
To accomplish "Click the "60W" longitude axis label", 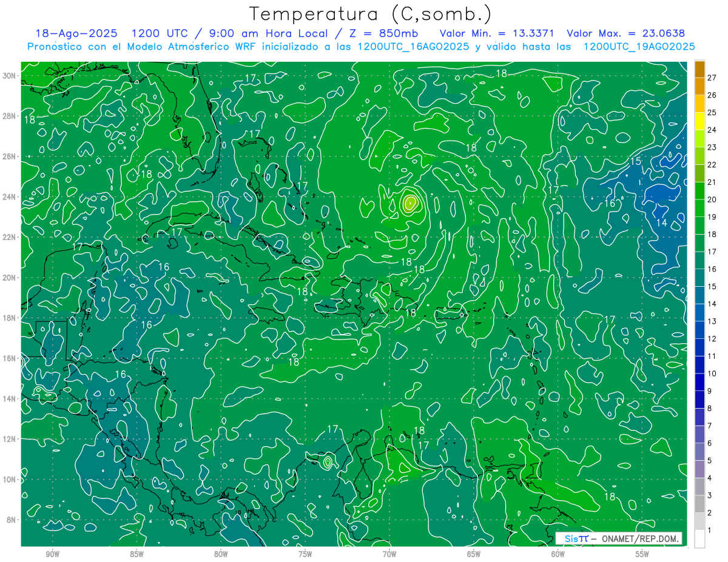I will point(558,554).
